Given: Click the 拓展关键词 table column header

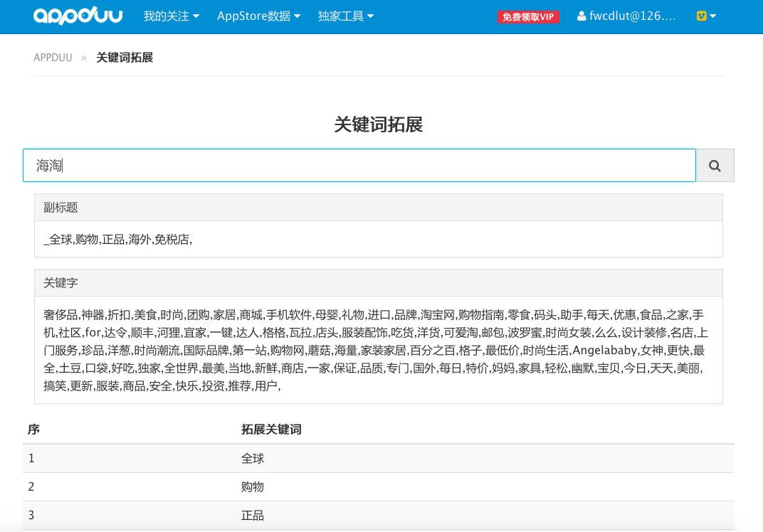Looking at the screenshot, I should tap(271, 429).
